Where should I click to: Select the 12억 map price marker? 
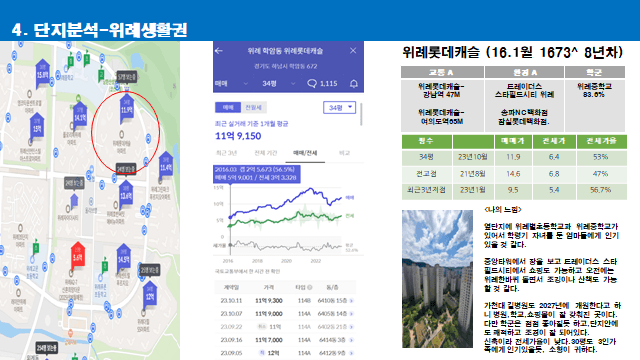(x=150, y=296)
